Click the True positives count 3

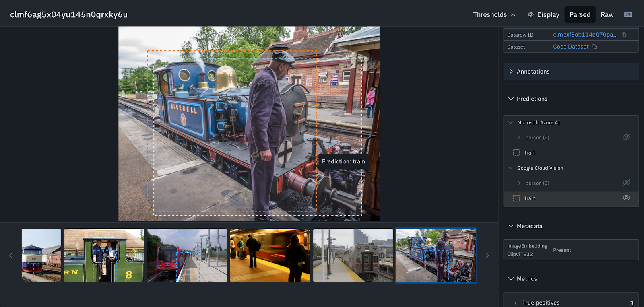[x=632, y=303]
